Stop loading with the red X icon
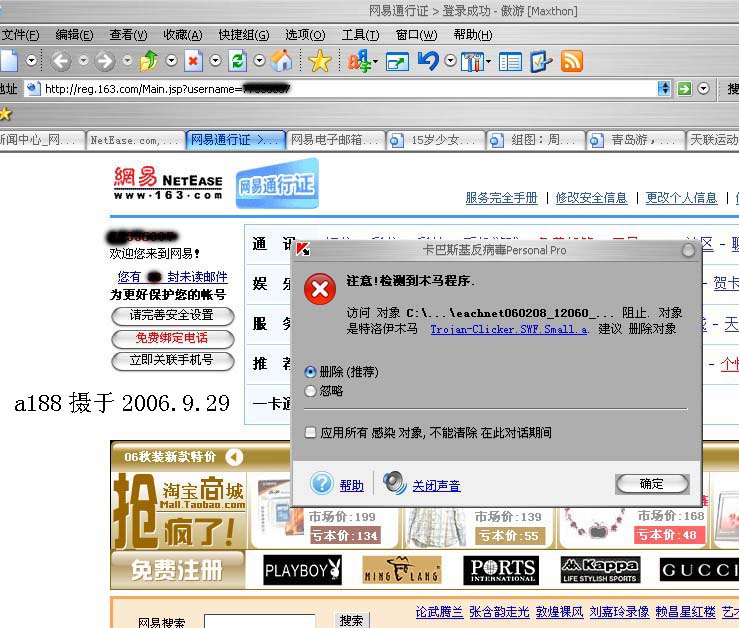The width and height of the screenshot is (739, 628). (x=193, y=61)
